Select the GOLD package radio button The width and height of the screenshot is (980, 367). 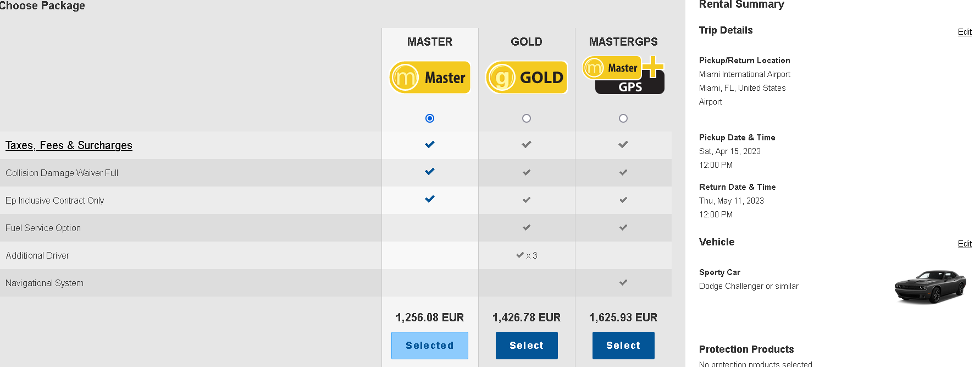[x=527, y=118]
